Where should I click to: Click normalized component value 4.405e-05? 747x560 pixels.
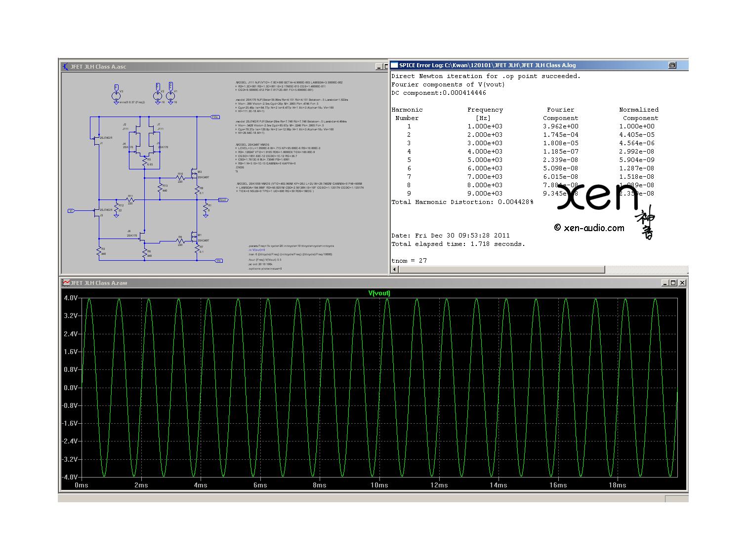pos(637,135)
